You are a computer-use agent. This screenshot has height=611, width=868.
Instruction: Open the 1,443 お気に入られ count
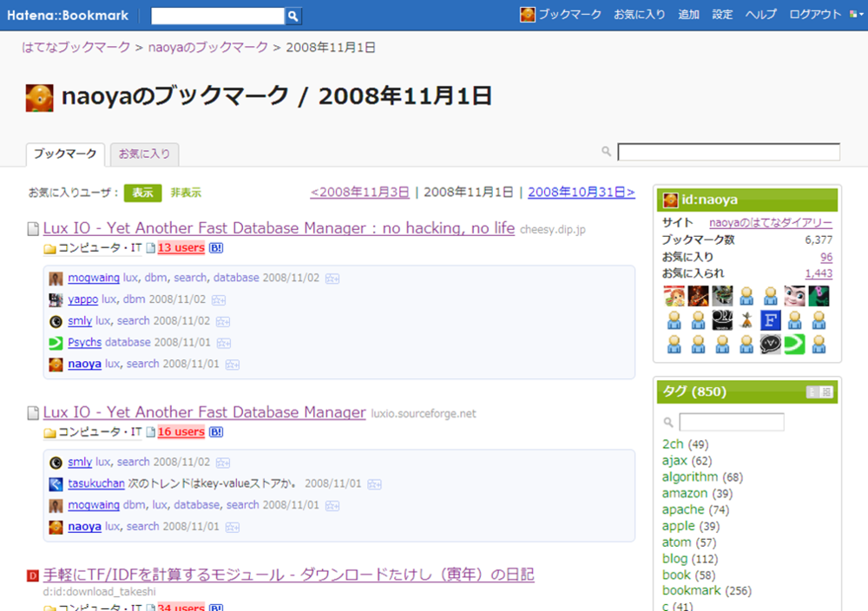pyautogui.click(x=819, y=273)
